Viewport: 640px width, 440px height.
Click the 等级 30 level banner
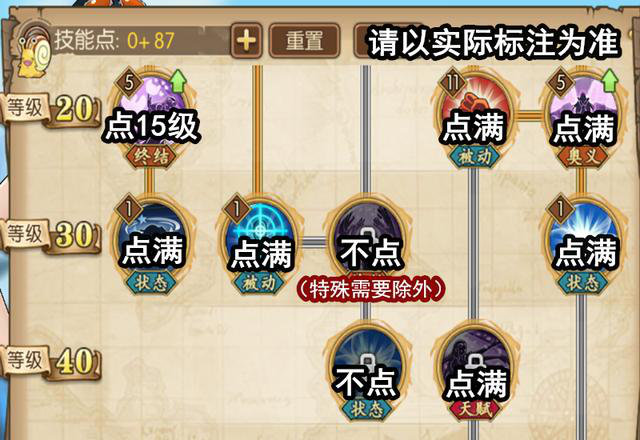pyautogui.click(x=51, y=236)
